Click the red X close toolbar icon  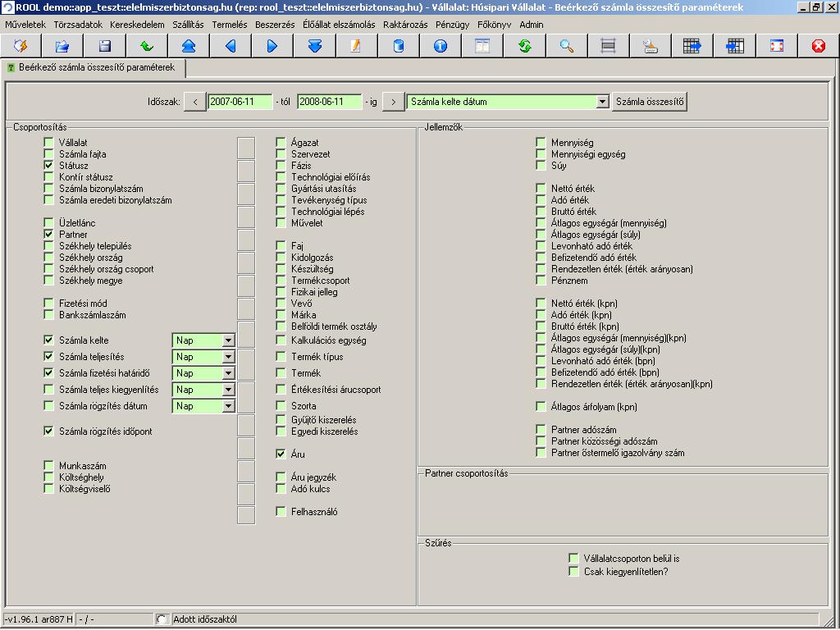click(818, 46)
